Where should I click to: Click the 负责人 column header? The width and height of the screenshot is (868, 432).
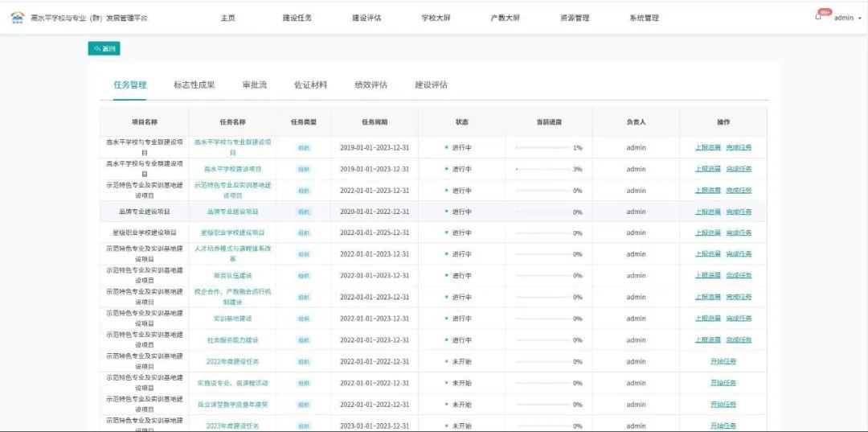coord(636,121)
